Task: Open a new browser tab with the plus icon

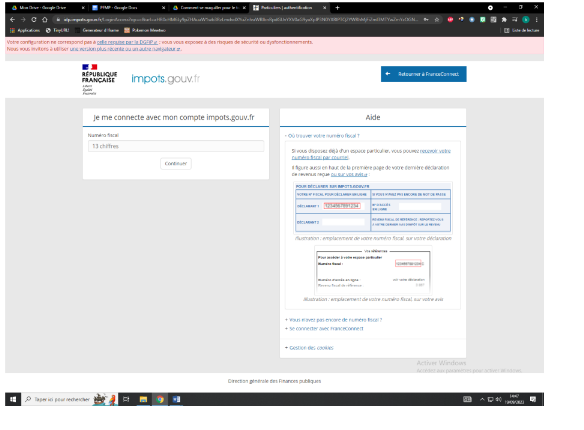Action: (337, 8)
